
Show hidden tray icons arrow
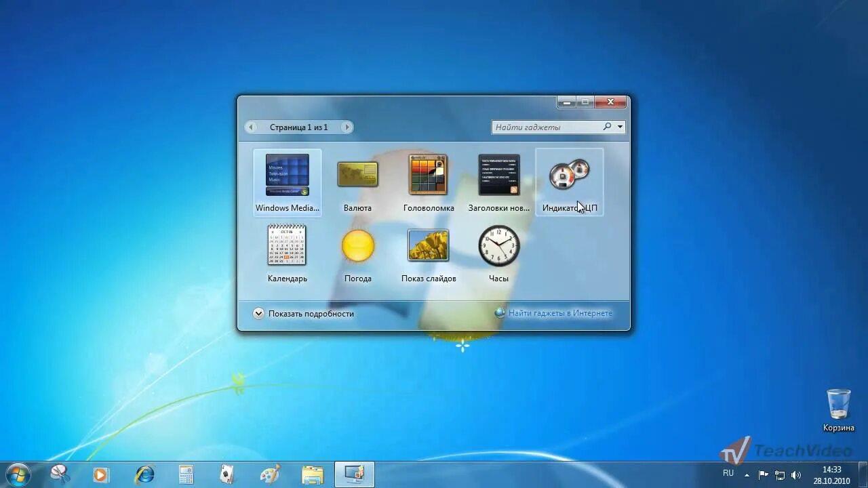[x=747, y=475]
